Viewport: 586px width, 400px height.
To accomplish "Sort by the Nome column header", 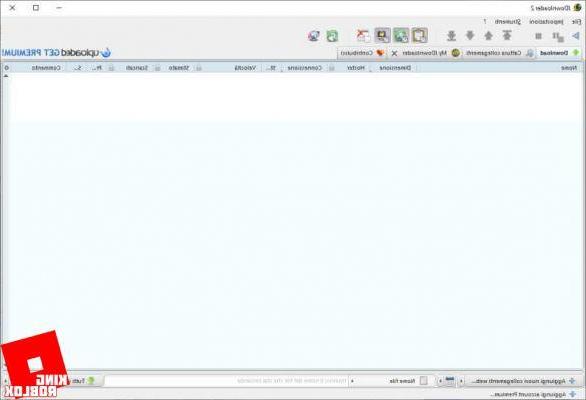I will pyautogui.click(x=569, y=68).
